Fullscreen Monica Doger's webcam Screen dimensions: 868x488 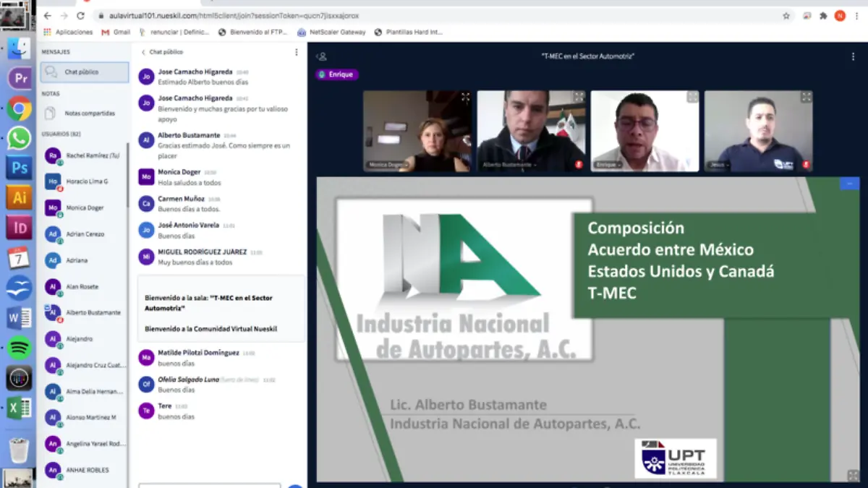pyautogui.click(x=465, y=97)
